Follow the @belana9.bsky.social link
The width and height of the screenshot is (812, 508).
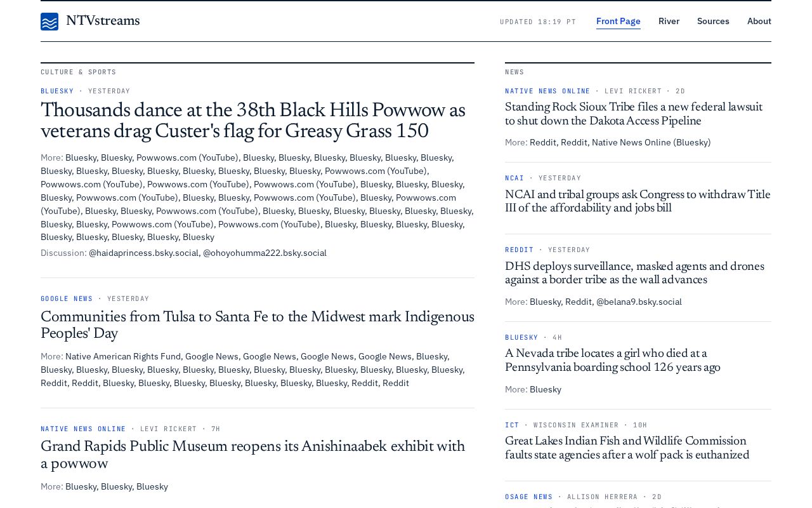pyautogui.click(x=639, y=302)
